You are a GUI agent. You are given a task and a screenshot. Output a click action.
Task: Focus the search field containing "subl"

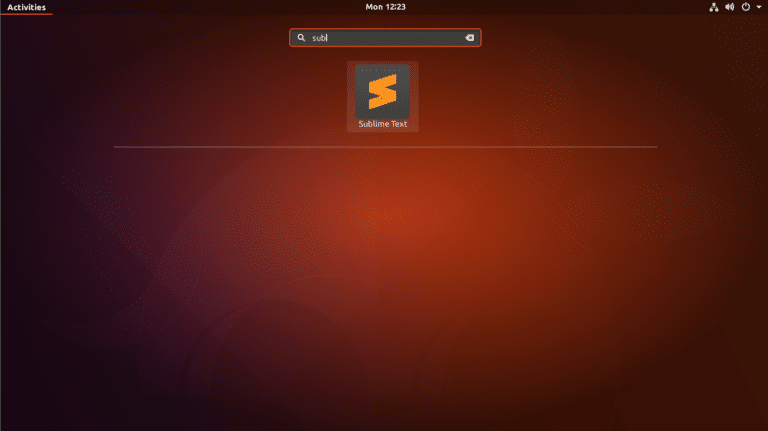click(384, 38)
